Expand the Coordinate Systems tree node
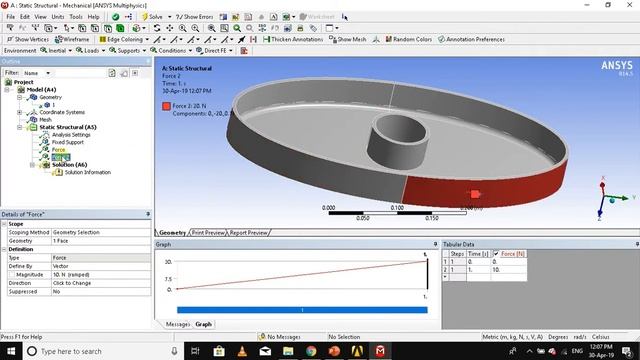 coord(19,112)
